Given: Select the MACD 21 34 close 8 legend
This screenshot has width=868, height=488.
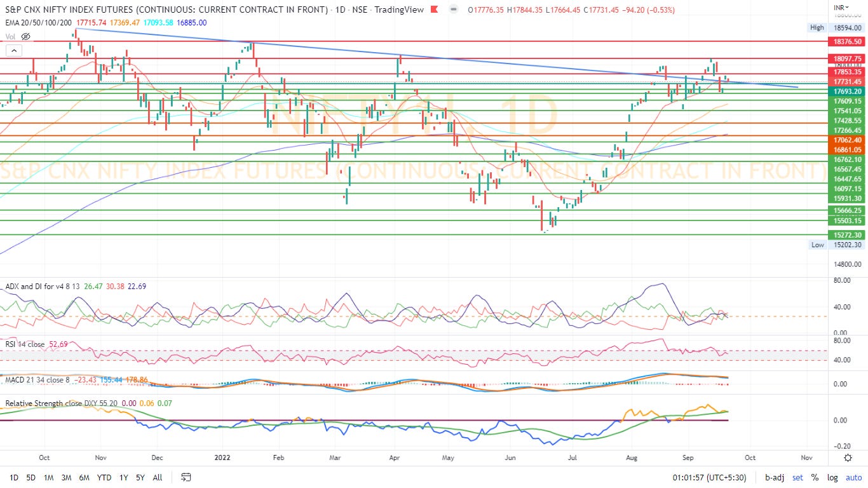Looking at the screenshot, I should pos(37,379).
